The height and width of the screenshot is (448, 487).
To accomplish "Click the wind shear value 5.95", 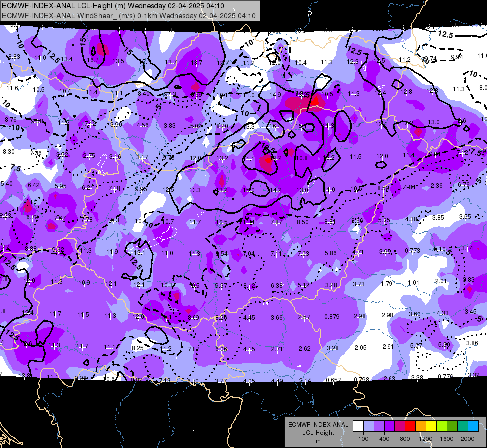I will click(x=61, y=186).
